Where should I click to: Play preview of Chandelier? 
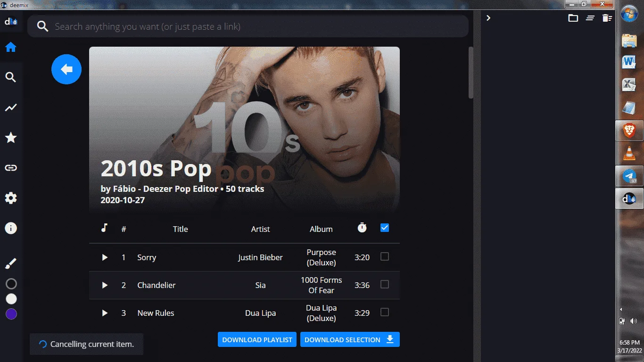[x=105, y=285]
